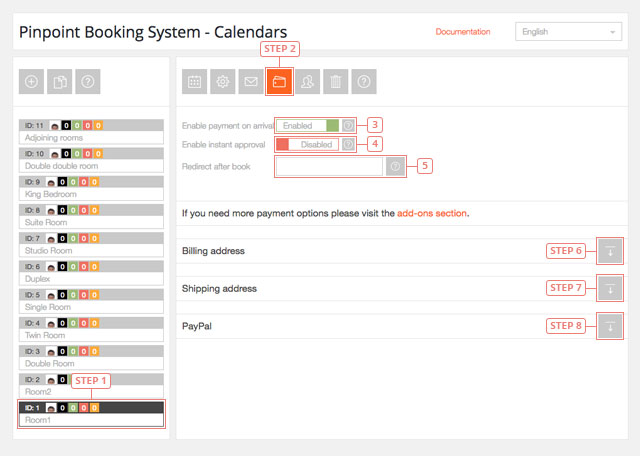Open the calendar availability view icon
Viewport: 640px width, 456px height.
(x=195, y=83)
